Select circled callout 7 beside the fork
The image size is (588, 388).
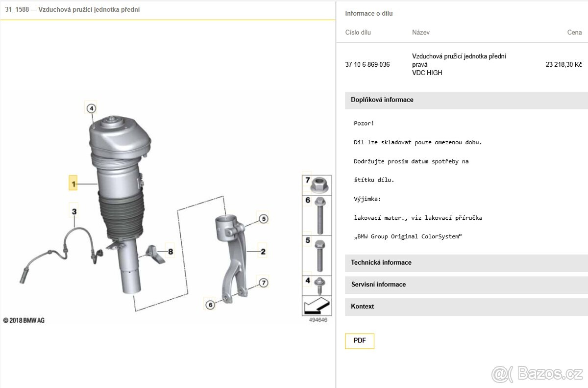263,283
